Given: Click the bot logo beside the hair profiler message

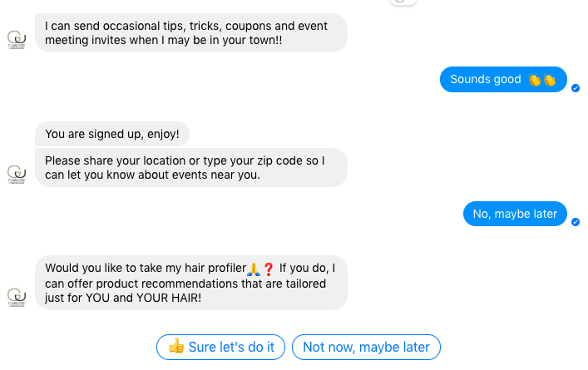Looking at the screenshot, I should point(17,298).
